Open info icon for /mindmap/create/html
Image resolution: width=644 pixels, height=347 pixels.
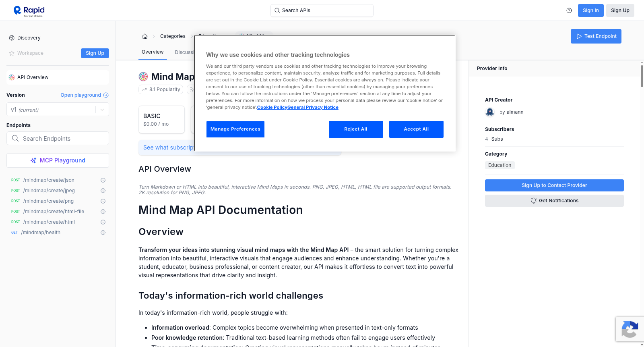tap(103, 222)
